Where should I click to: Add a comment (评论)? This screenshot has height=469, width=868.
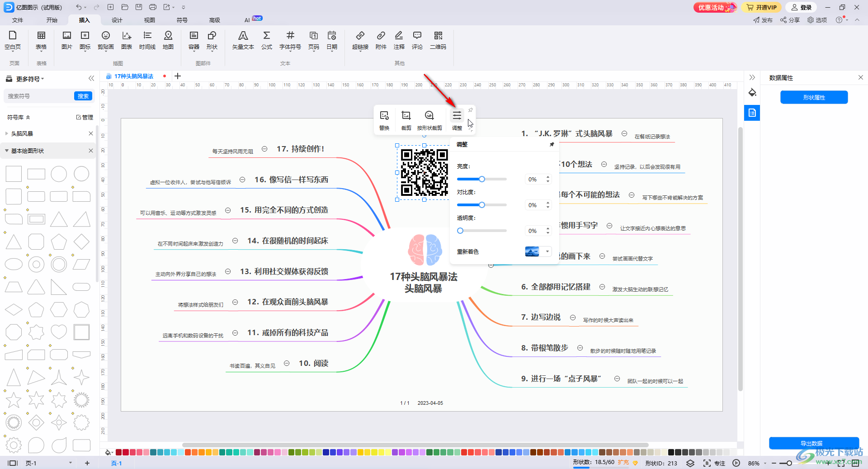pos(417,41)
